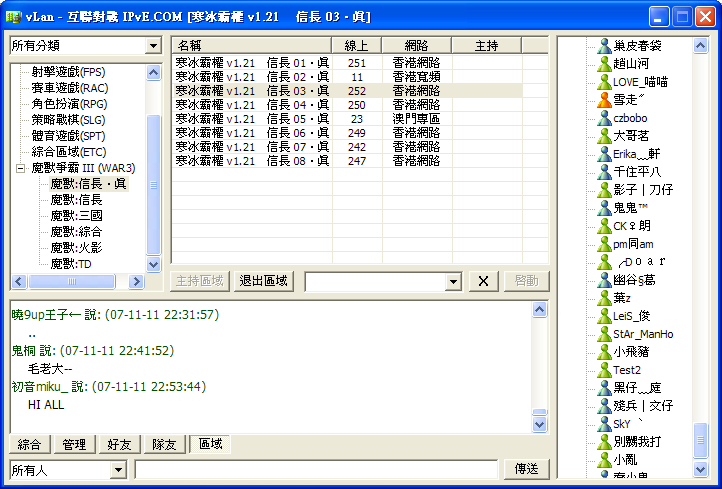This screenshot has width=722, height=489.
Task: Click user icon beside SkY
Action: click(x=604, y=424)
